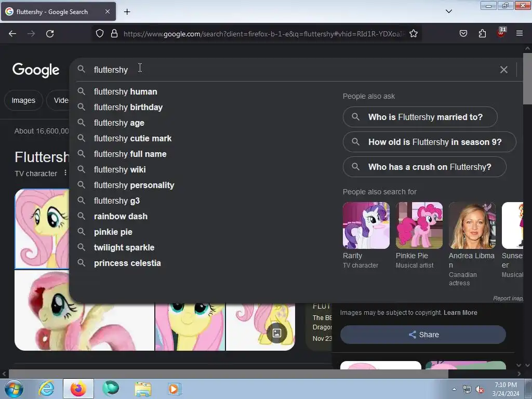Open a new tab with the plus button
532x399 pixels.
tap(127, 12)
